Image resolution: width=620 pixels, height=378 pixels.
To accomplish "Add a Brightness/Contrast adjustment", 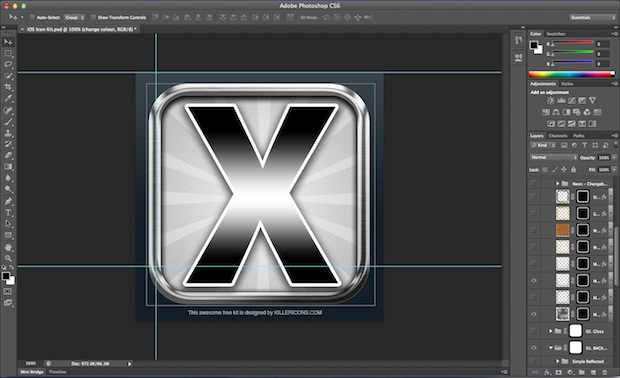I will tap(550, 100).
